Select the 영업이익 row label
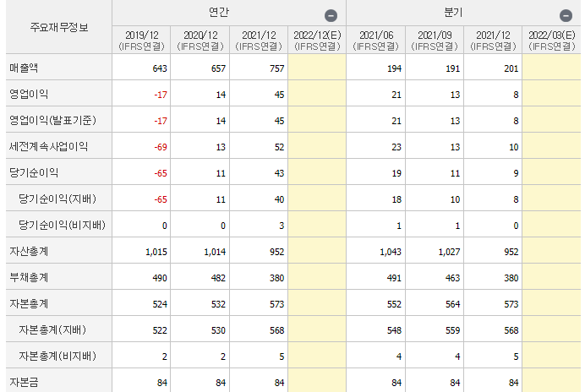585x392 pixels. pyautogui.click(x=29, y=94)
